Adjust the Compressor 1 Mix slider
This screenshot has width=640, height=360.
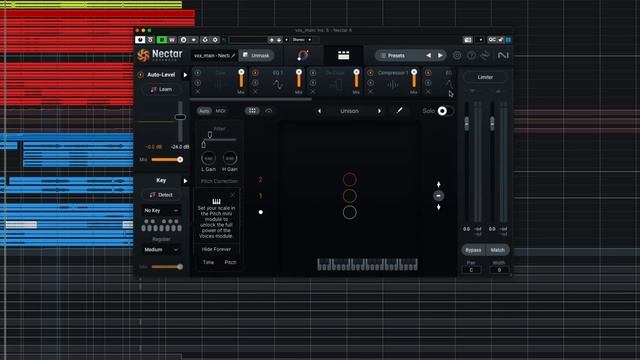coord(414,79)
